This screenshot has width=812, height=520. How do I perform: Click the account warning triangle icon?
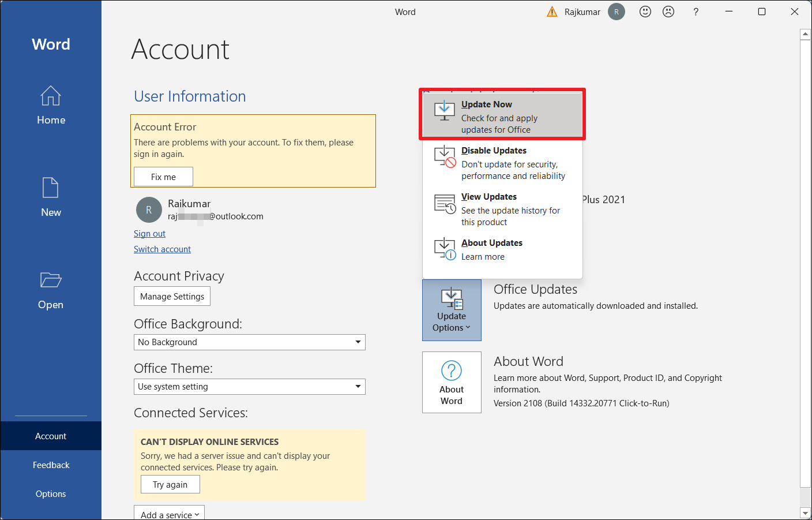click(x=552, y=12)
